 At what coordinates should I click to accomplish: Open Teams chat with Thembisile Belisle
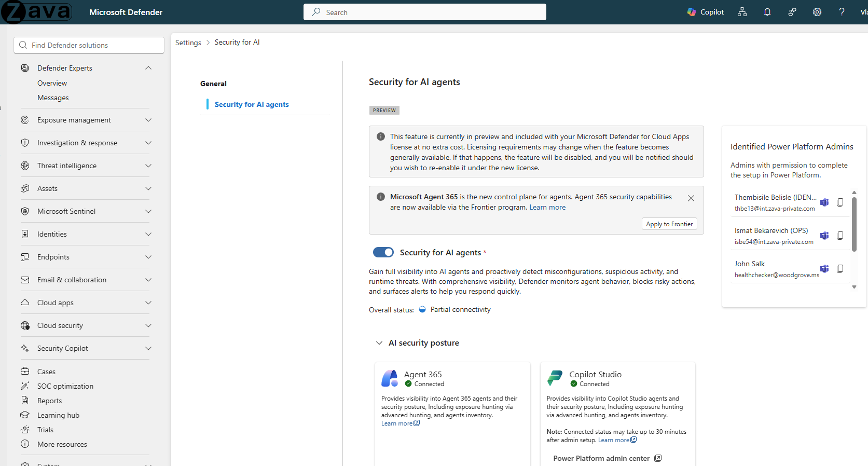click(824, 202)
